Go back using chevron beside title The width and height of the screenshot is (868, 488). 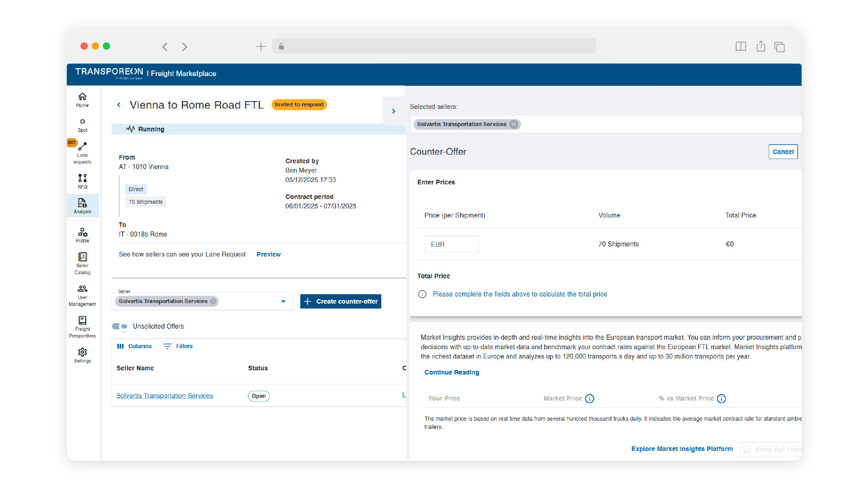click(x=119, y=105)
